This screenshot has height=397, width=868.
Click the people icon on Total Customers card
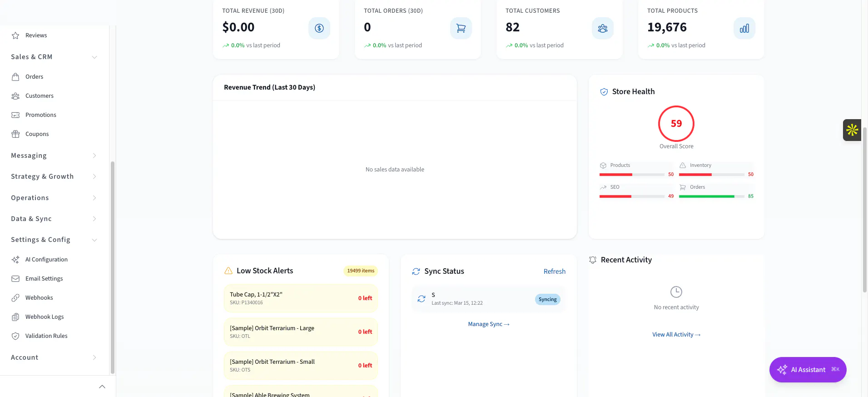[x=603, y=28]
